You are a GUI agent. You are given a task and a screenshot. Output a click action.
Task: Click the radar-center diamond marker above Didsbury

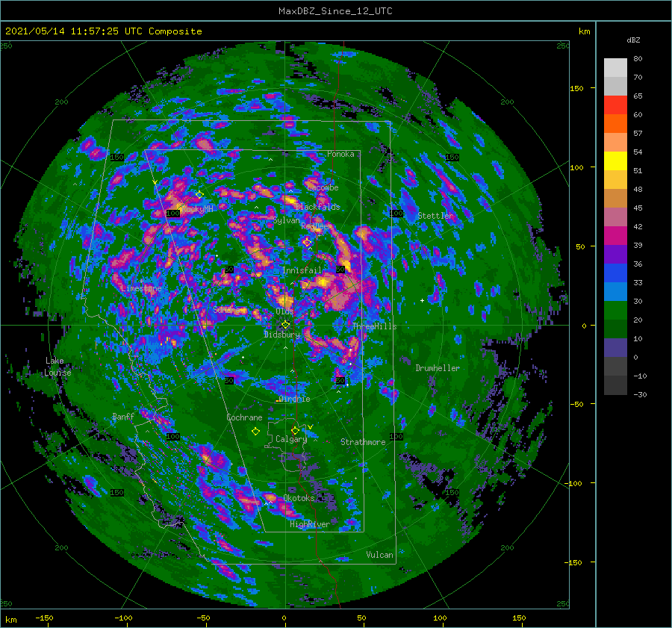(285, 325)
